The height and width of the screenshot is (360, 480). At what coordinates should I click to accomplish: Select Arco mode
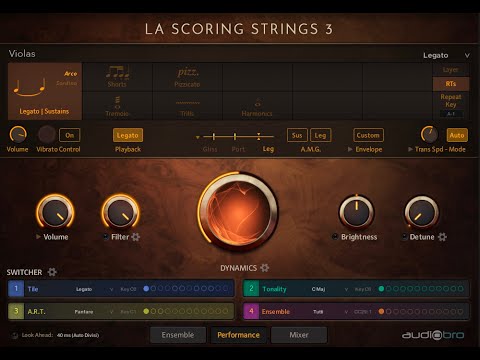click(71, 73)
